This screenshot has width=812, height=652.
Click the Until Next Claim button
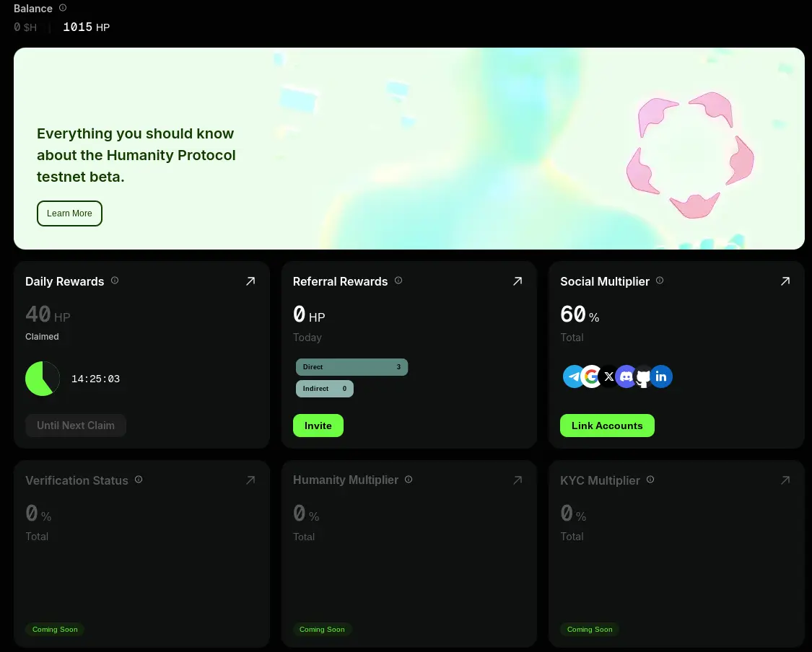[76, 426]
